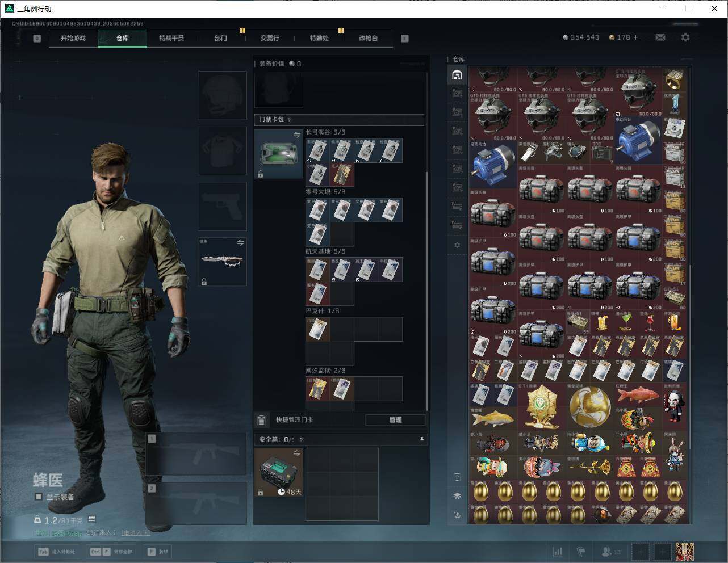The width and height of the screenshot is (728, 563).
Task: Select the empty pistol slot
Action: pyautogui.click(x=222, y=206)
